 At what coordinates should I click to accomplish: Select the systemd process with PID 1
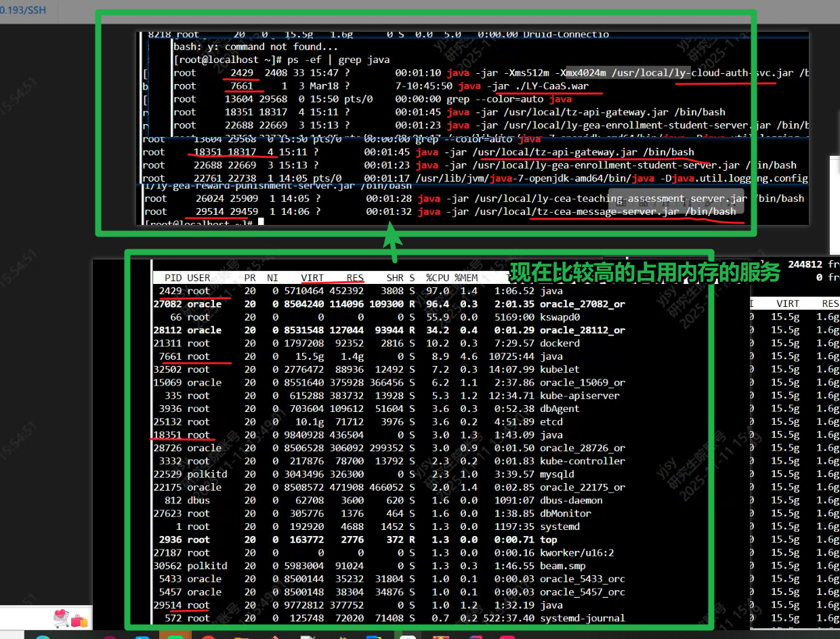tap(389, 527)
